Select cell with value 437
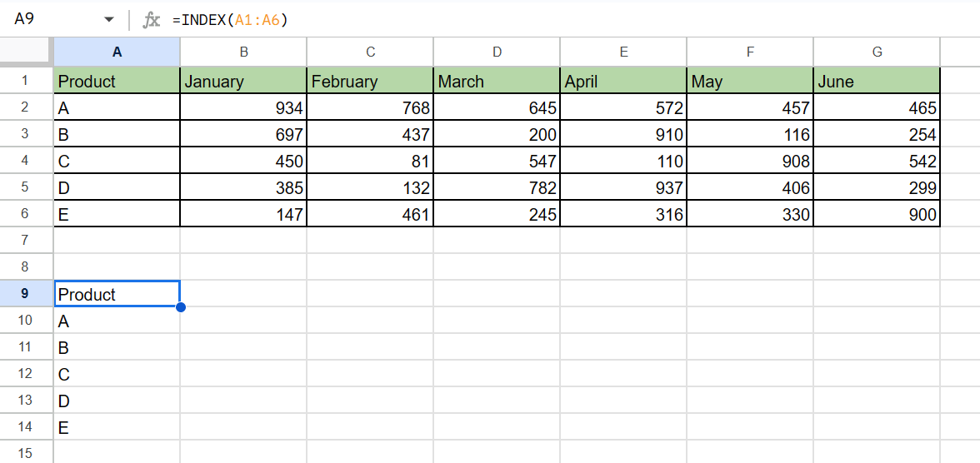980x463 pixels. (370, 134)
